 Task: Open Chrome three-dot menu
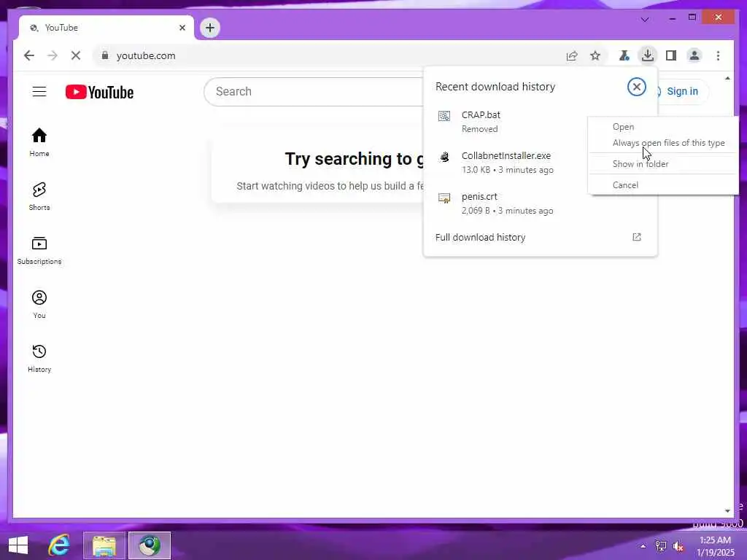pos(718,55)
